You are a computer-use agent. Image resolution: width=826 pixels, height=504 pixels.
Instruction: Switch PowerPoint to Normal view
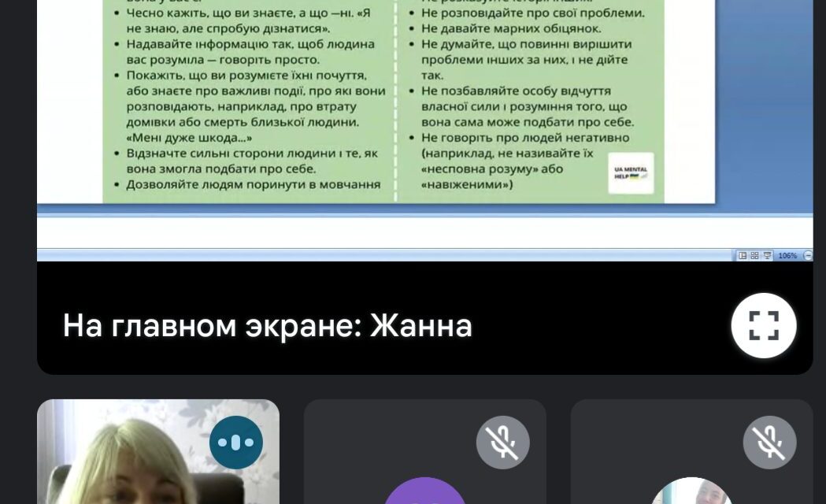(743, 255)
